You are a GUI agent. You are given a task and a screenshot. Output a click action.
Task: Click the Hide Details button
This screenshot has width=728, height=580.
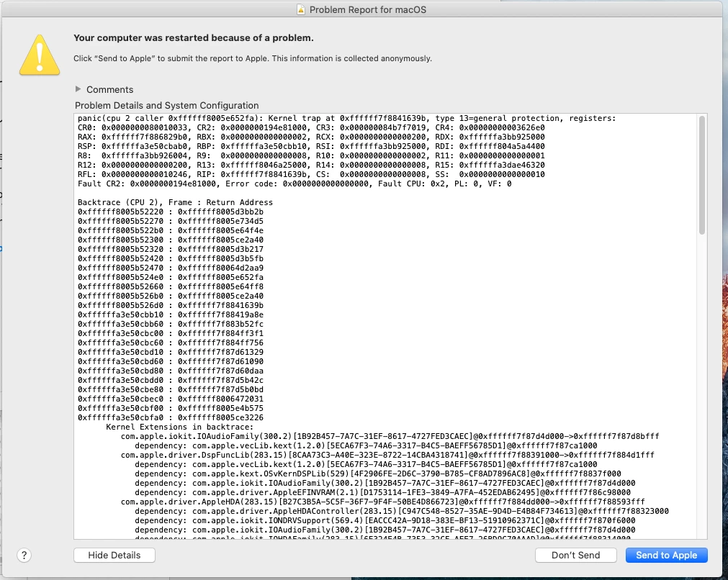[114, 555]
